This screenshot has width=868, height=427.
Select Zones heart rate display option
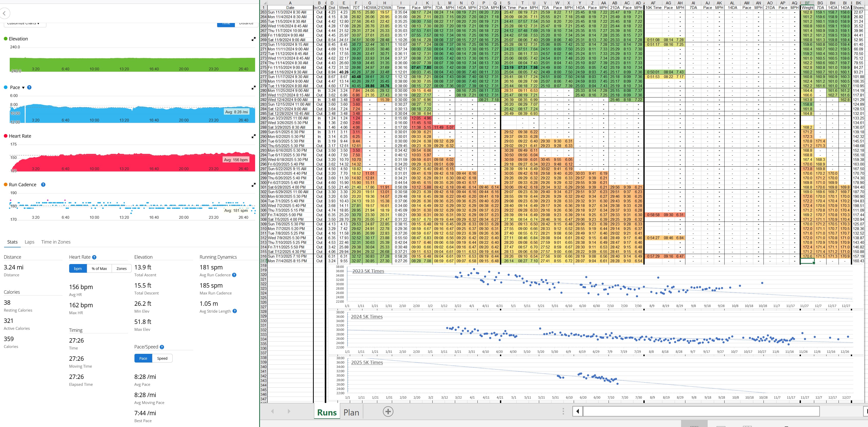(x=122, y=269)
